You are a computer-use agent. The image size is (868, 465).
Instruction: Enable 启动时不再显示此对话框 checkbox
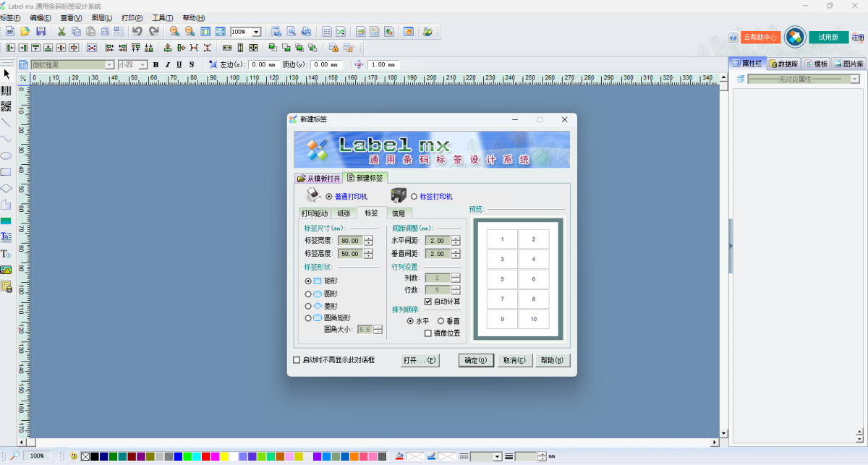pos(297,360)
